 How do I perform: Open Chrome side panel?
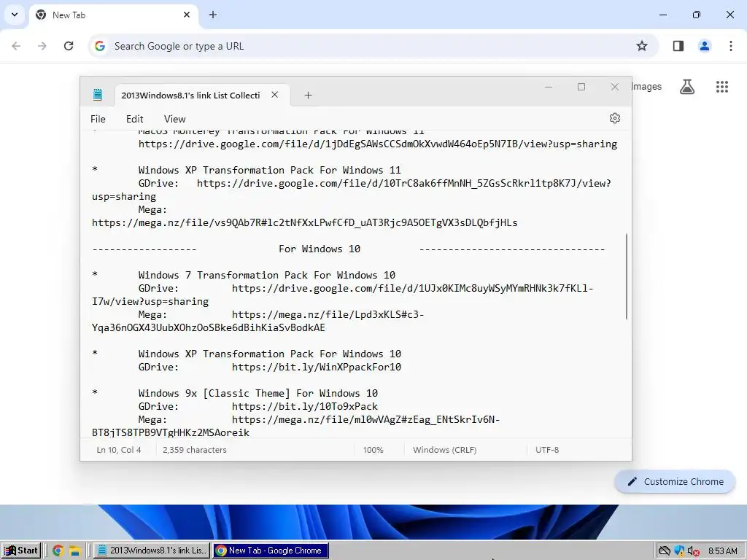(x=678, y=46)
